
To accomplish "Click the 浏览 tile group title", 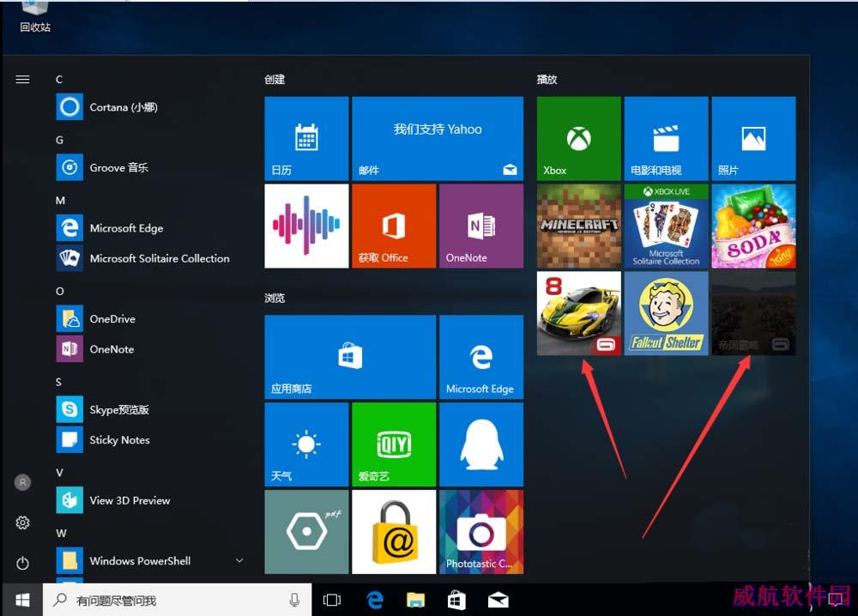I will pos(275,299).
